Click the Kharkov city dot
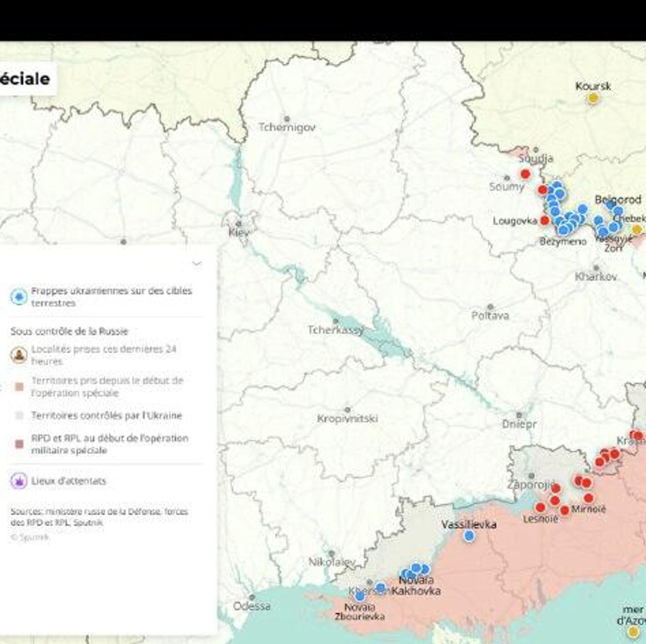The image size is (646, 644). [596, 268]
